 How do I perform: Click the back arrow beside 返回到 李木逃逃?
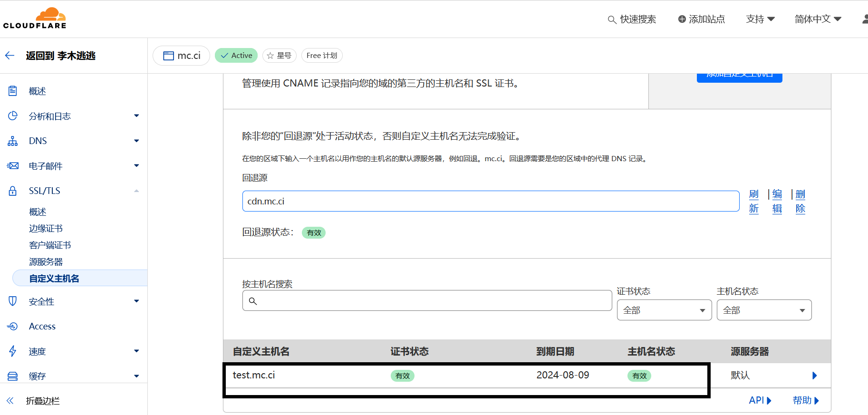(x=10, y=56)
